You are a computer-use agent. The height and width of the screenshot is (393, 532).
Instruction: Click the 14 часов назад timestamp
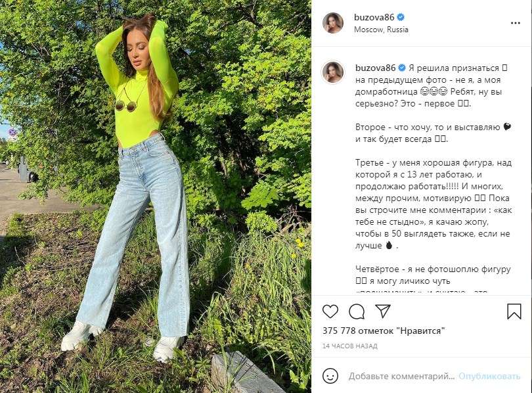(350, 346)
